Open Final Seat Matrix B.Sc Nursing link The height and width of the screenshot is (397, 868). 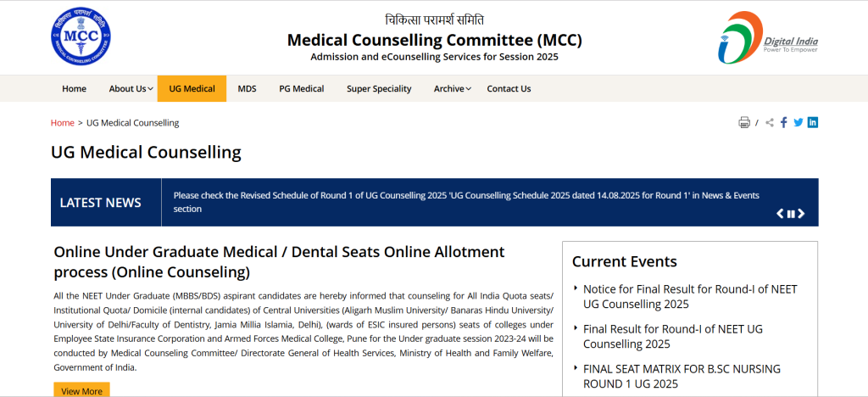click(682, 376)
